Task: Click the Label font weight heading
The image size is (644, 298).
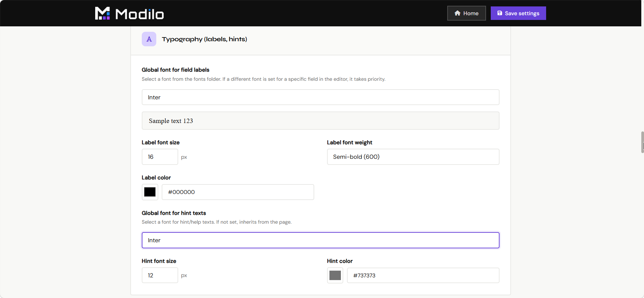Action: (x=350, y=143)
